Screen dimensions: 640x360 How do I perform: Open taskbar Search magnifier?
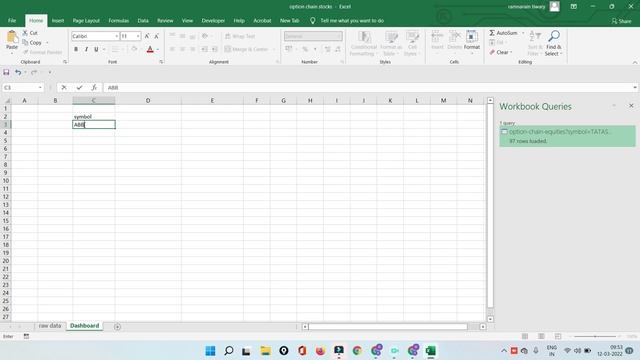(x=229, y=351)
